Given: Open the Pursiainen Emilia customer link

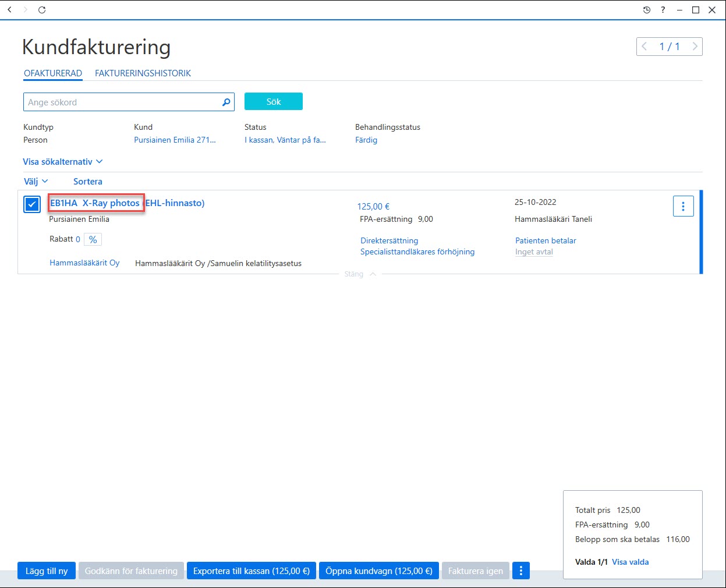Looking at the screenshot, I should click(x=175, y=140).
